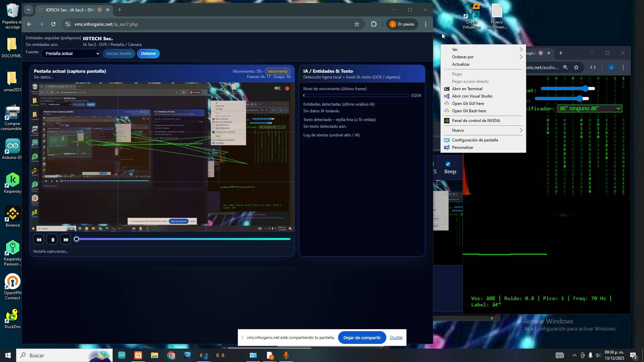644x362 pixels.
Task: Select Abrir en Terminal menu entry
Action: [467, 89]
